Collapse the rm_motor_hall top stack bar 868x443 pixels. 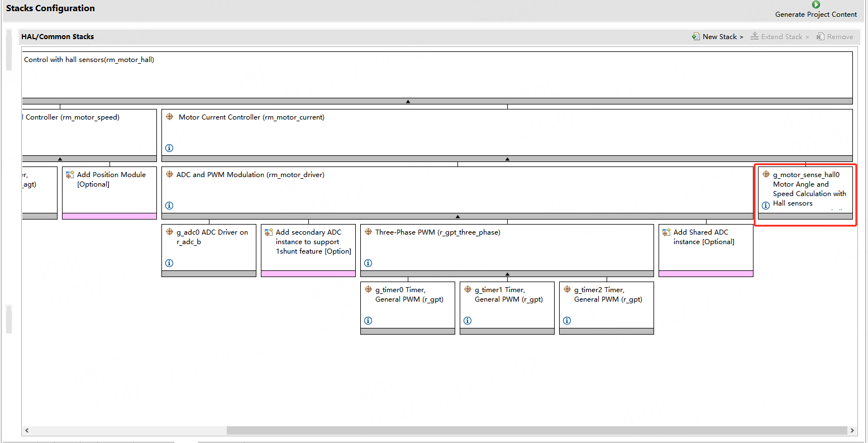(408, 102)
